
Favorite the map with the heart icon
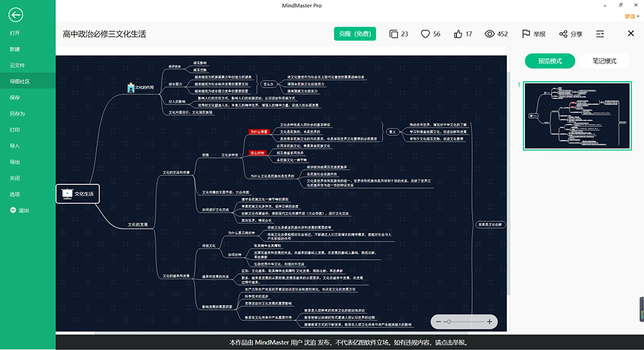coord(425,34)
